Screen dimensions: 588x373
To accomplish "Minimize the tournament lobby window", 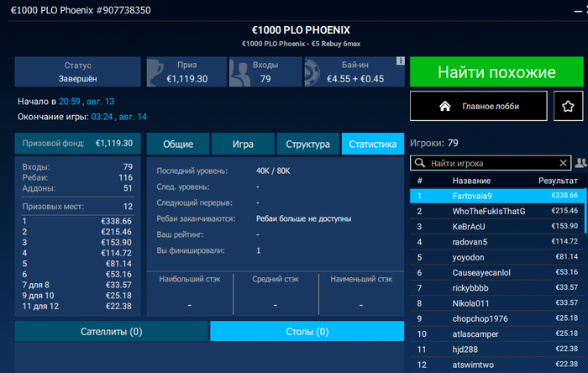I will 578,11.
